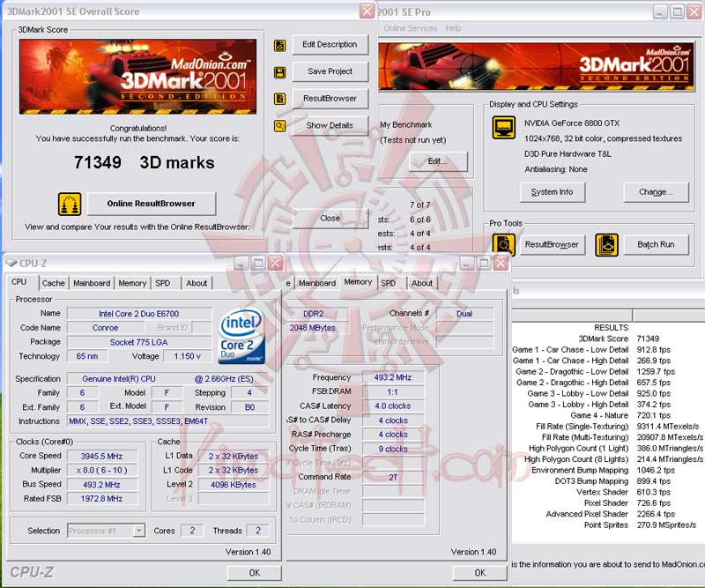Click the Package value Socket 775 LGA
Viewport: 705px width, 588px height.
pos(139,342)
